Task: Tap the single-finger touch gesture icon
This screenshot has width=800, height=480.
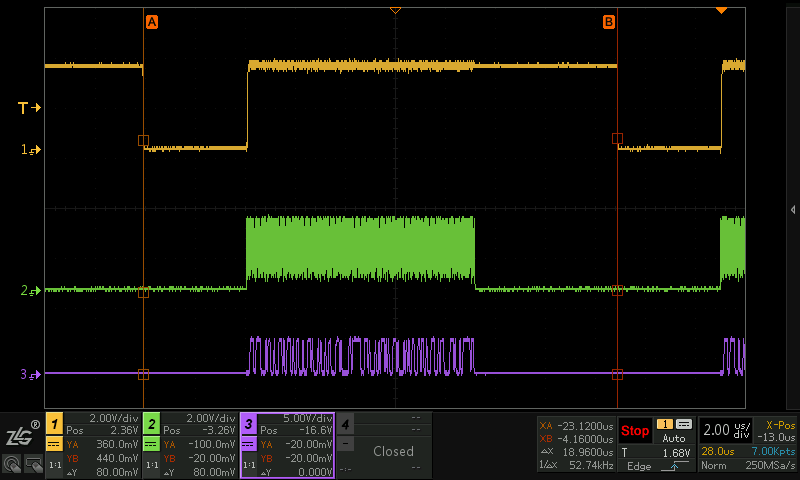Action: 12,464
